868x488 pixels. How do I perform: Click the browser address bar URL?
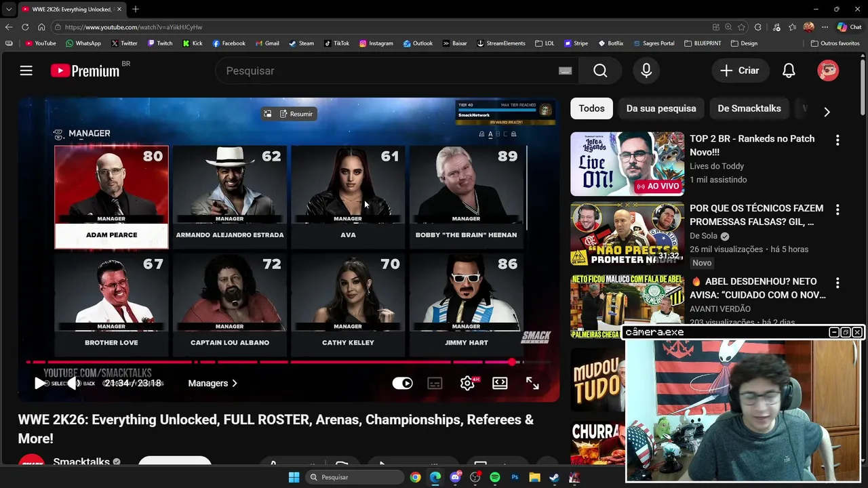point(134,27)
